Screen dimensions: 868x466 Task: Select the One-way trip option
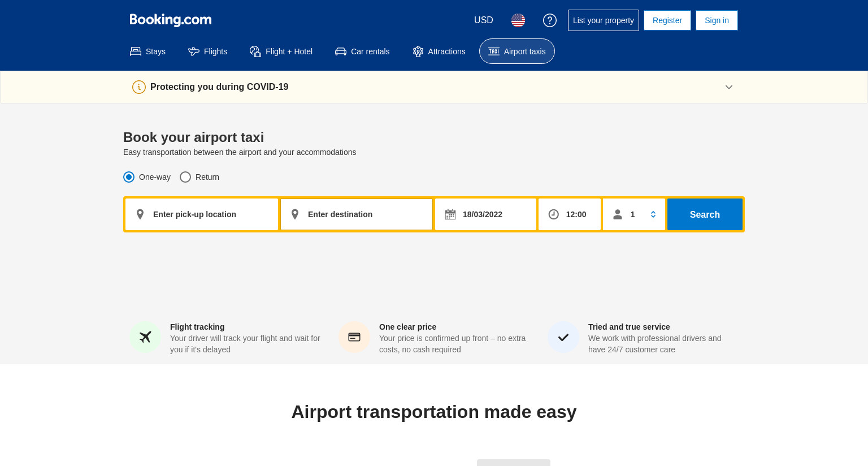pyautogui.click(x=147, y=177)
